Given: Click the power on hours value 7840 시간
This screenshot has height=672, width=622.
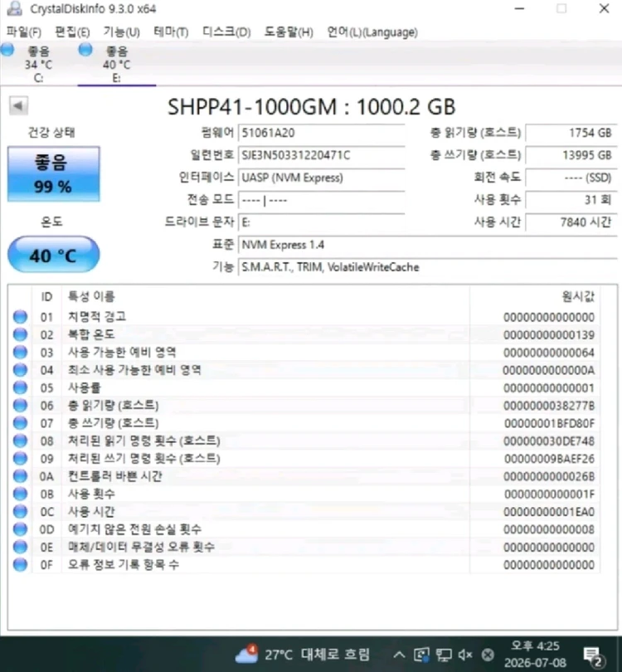Looking at the screenshot, I should point(571,222).
